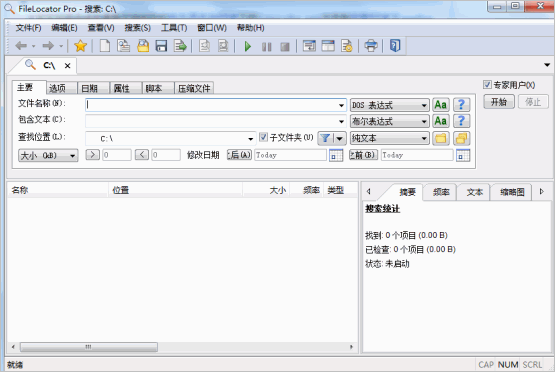
Task: Toggle case-sensitive Aa for file name
Action: (441, 105)
